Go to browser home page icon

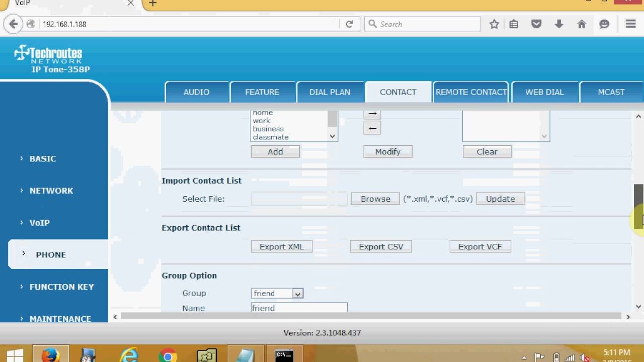[582, 24]
